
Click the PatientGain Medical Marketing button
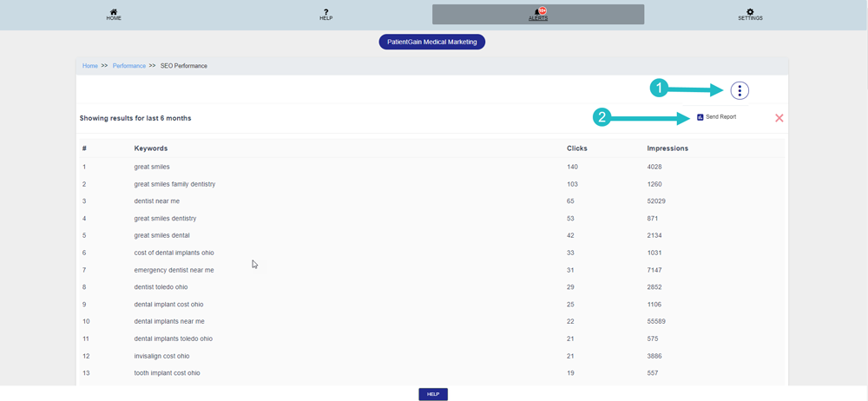[431, 42]
